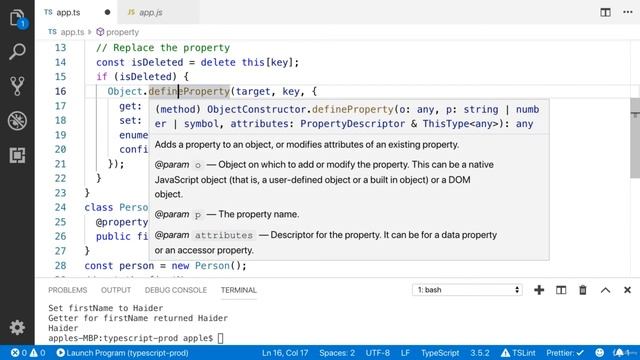Click line number 28 in gutter
Screen dimensions: 640x360
(x=60, y=266)
